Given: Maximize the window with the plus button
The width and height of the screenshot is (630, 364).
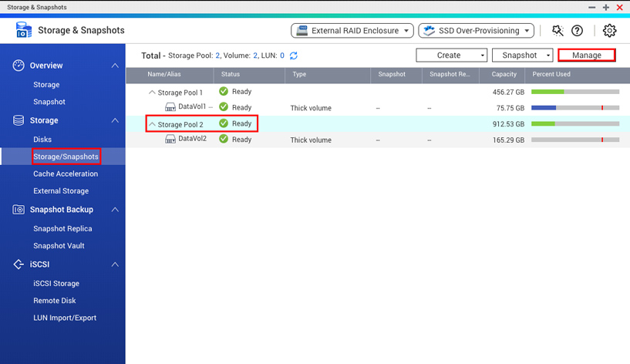Looking at the screenshot, I should 606,7.
